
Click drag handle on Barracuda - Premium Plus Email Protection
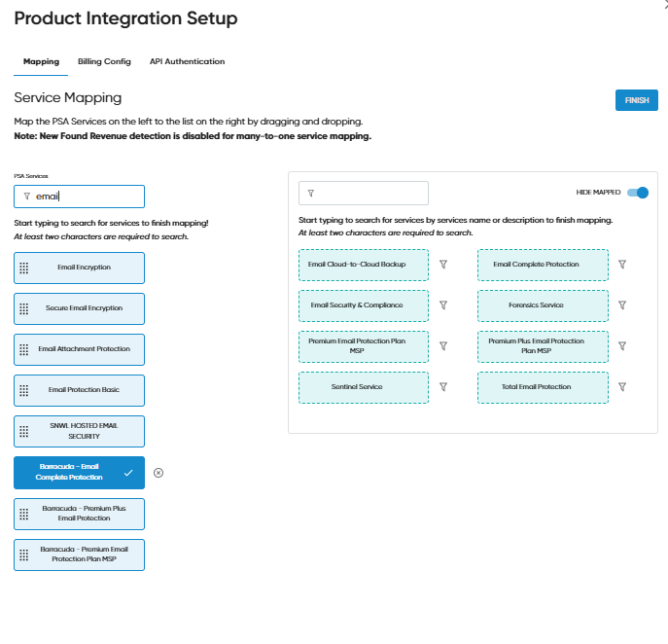pyautogui.click(x=24, y=515)
